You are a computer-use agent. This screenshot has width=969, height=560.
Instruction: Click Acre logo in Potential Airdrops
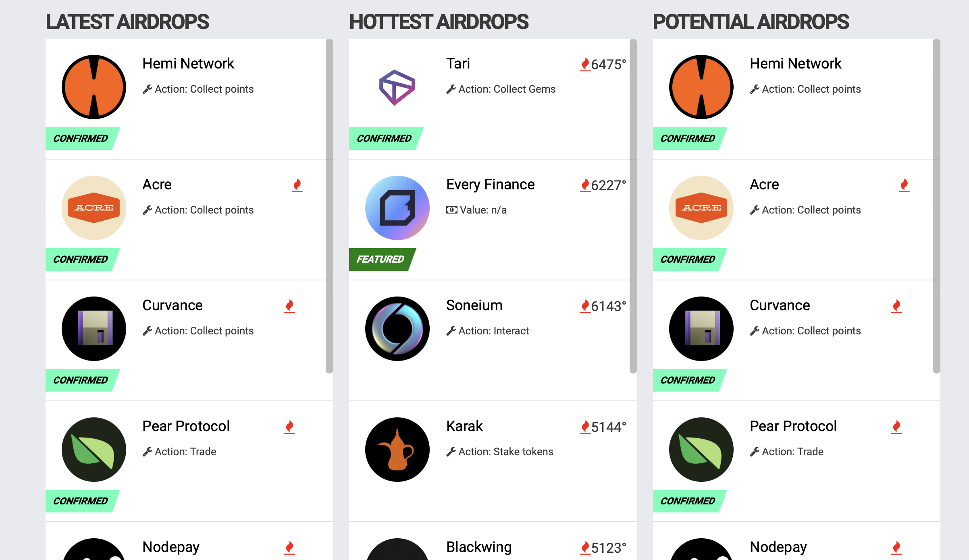701,208
